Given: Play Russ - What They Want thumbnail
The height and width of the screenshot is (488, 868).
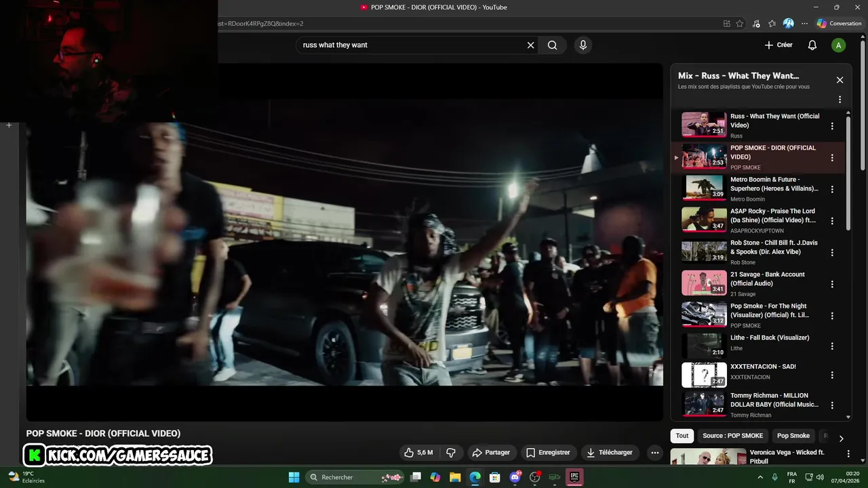Looking at the screenshot, I should pyautogui.click(x=703, y=125).
